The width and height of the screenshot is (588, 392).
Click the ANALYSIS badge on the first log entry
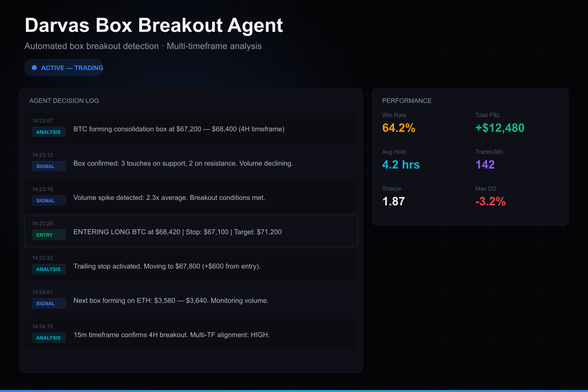pos(49,132)
